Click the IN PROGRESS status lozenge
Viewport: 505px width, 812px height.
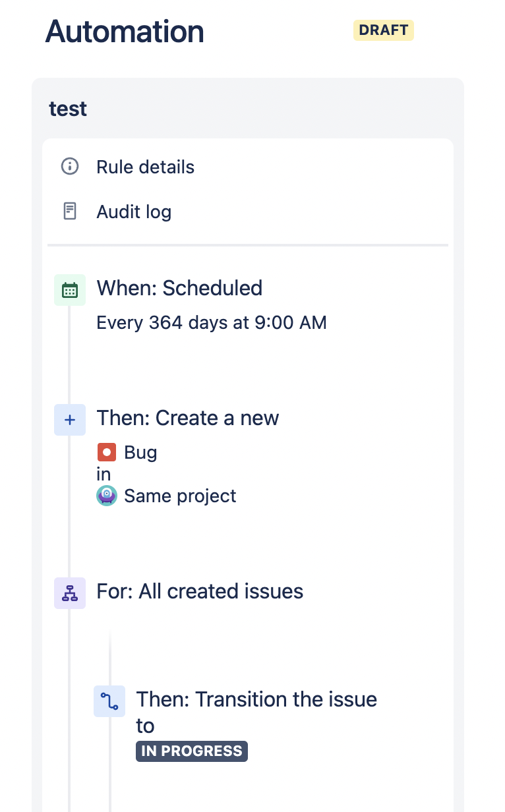(x=192, y=751)
